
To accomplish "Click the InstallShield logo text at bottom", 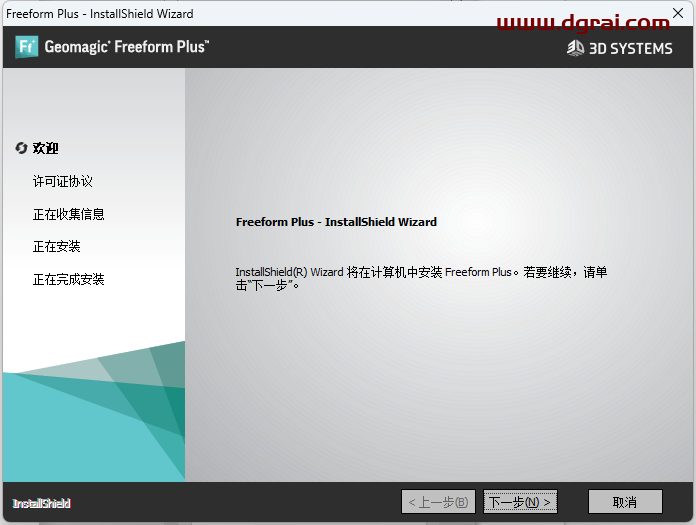I will (41, 503).
